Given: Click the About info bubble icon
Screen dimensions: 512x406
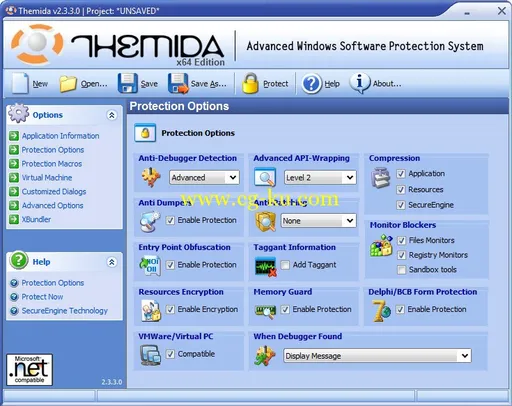Looking at the screenshot, I should click(359, 83).
